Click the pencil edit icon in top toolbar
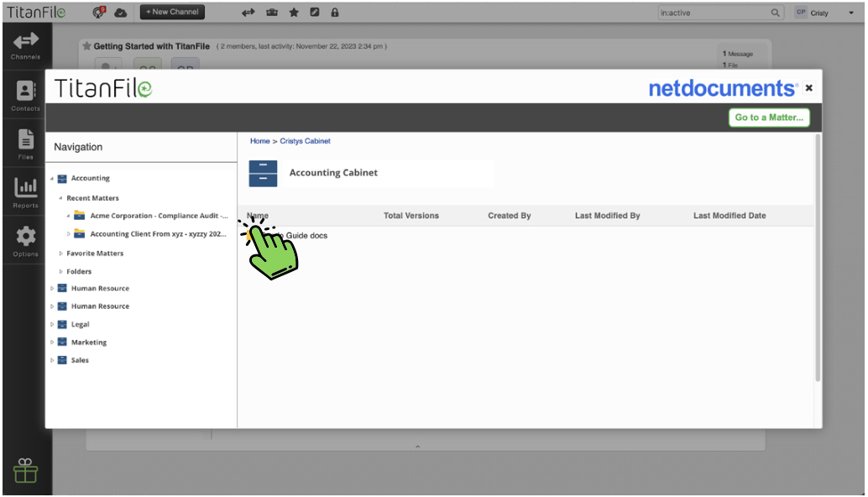Image resolution: width=868 pixels, height=497 pixels. point(315,12)
